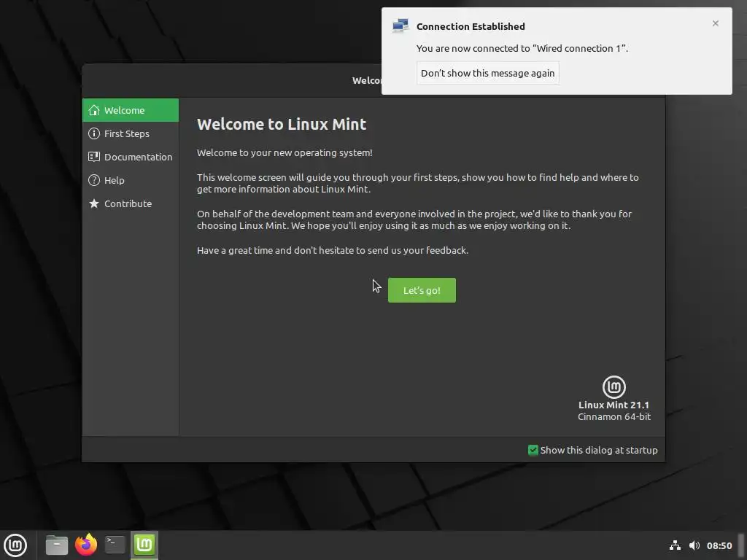The image size is (747, 560).
Task: Click the show desktop strip at panel edge
Action: pyautogui.click(x=741, y=545)
